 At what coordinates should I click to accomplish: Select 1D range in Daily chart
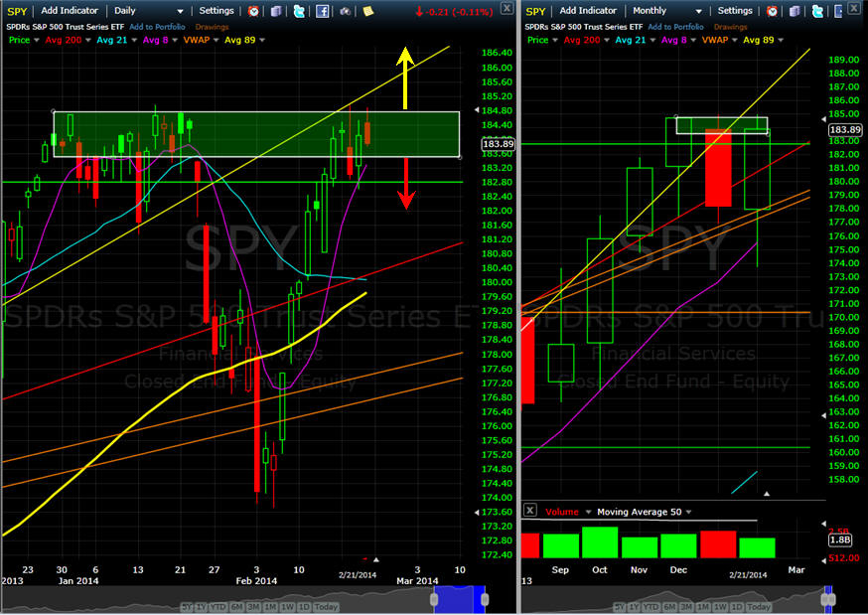coord(304,607)
